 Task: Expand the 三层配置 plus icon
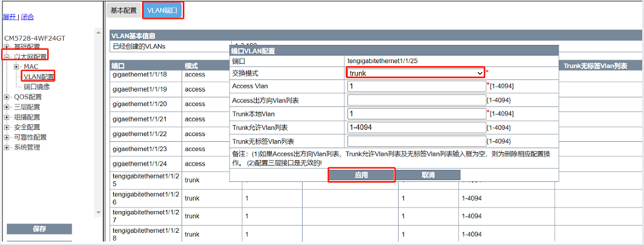pyautogui.click(x=7, y=107)
